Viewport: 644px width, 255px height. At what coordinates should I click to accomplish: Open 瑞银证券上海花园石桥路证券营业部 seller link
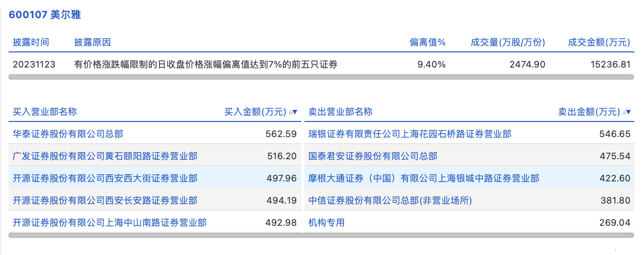pos(410,134)
